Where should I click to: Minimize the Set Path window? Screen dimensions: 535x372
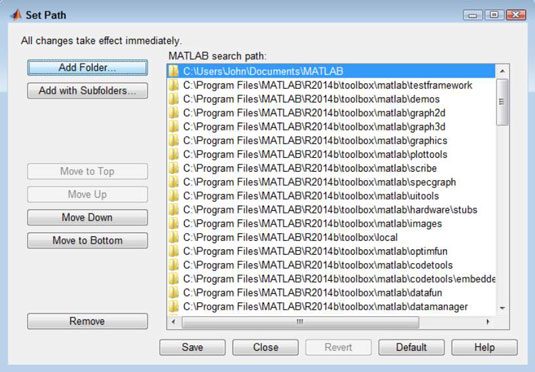pyautogui.click(x=473, y=15)
